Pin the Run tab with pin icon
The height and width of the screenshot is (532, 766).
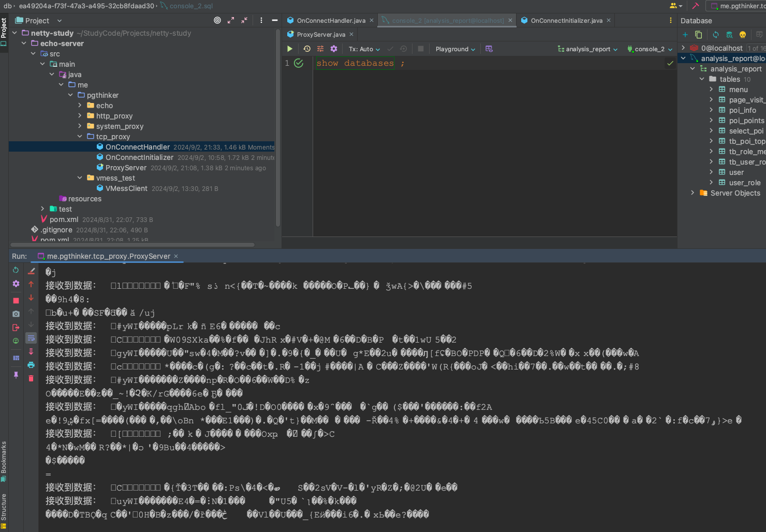point(16,375)
